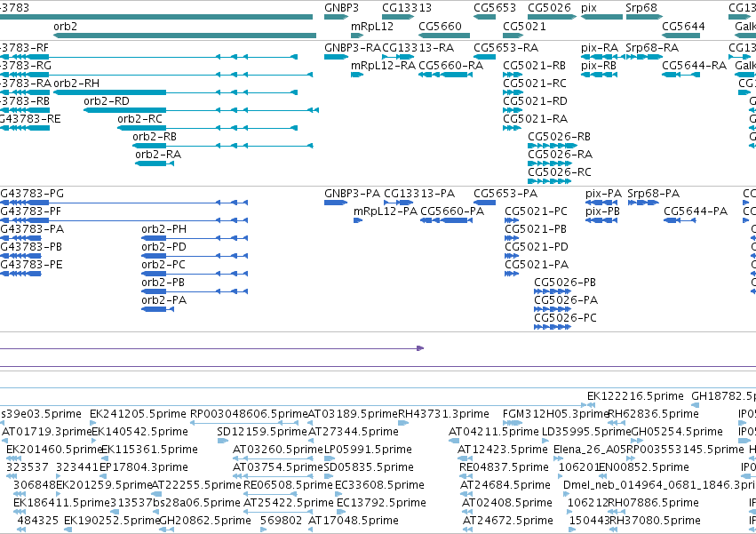Screen dimensions: 756x534
Task: Click the CG5644 gene label
Action: click(683, 26)
